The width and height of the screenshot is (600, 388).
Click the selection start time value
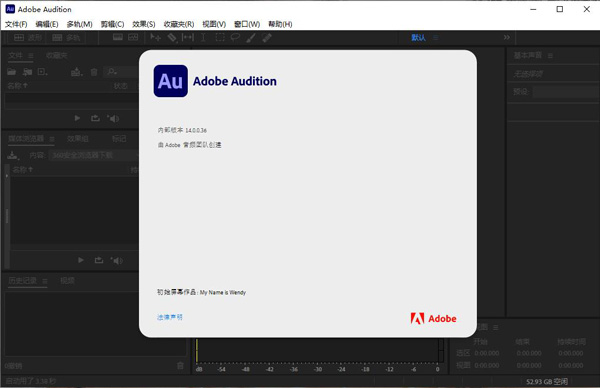coord(487,353)
